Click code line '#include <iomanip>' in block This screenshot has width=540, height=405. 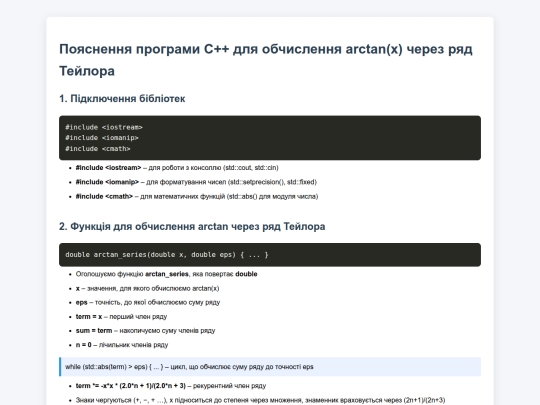pyautogui.click(x=102, y=138)
